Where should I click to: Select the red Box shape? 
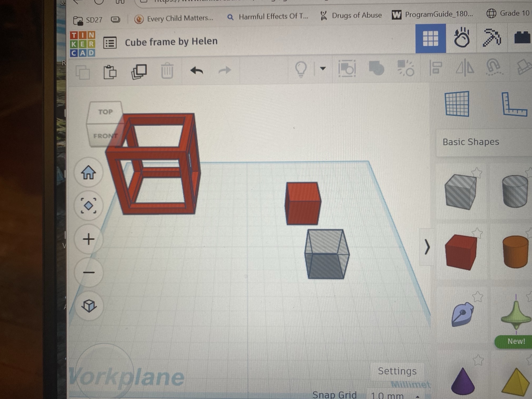pyautogui.click(x=461, y=251)
